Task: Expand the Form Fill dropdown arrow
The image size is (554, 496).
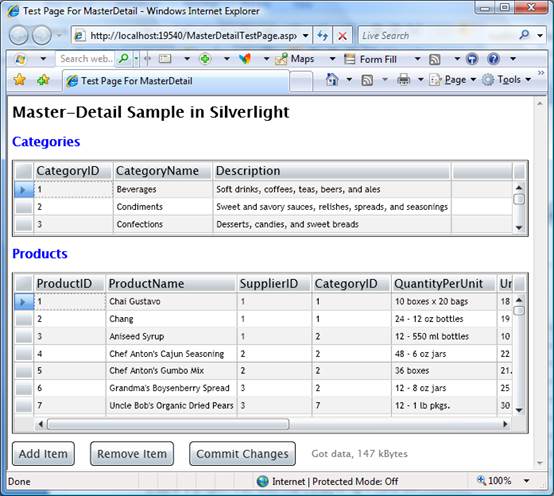Action: click(417, 59)
